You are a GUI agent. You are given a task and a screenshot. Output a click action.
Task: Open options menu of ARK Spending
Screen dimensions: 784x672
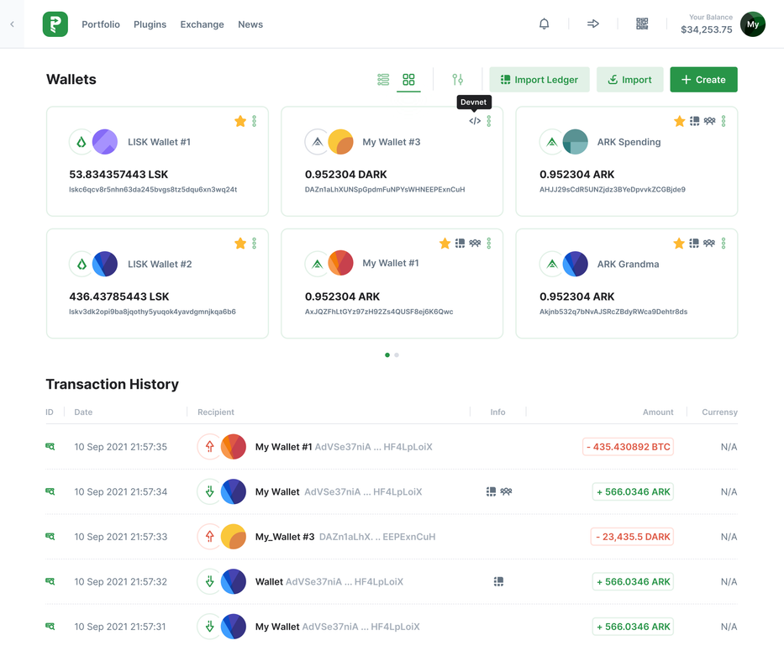pyautogui.click(x=723, y=121)
